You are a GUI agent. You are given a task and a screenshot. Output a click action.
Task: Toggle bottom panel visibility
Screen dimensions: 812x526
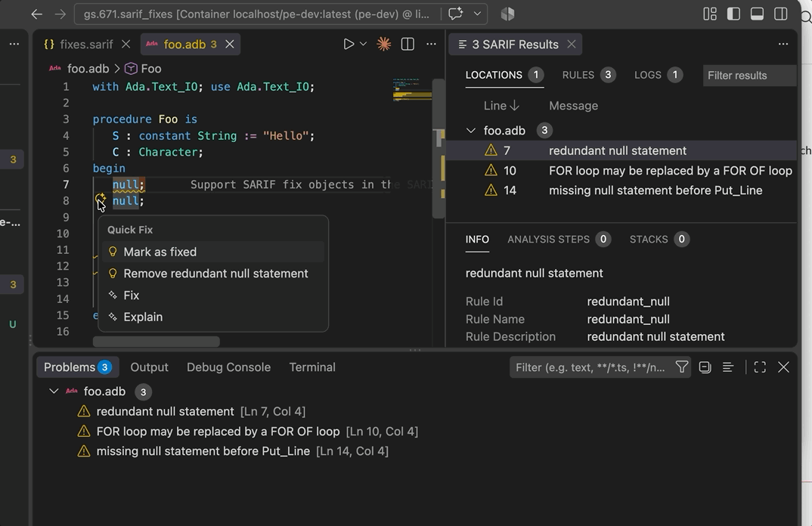[x=757, y=14]
